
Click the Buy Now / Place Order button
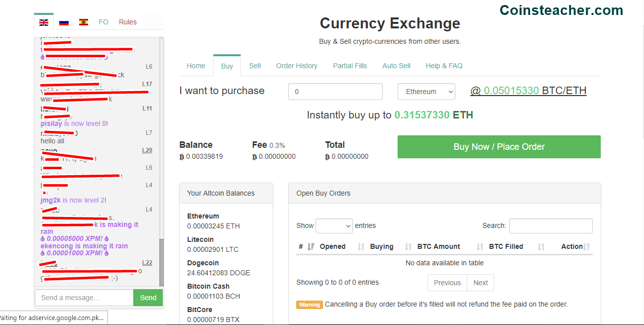click(499, 147)
